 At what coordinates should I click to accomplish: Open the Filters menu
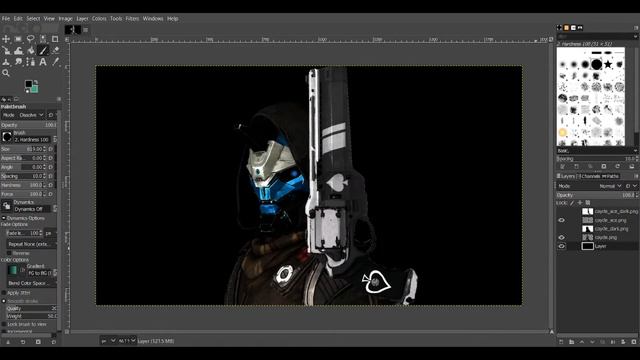tap(132, 19)
